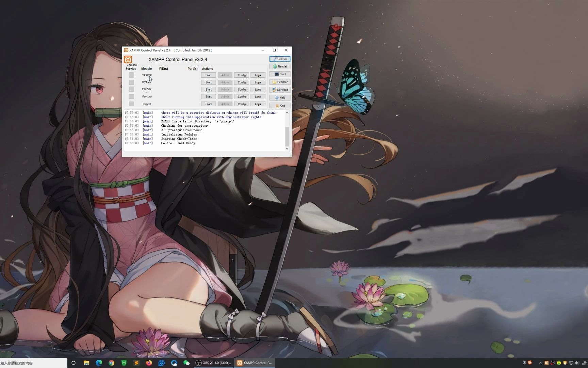
Task: Open Config for the Apache module
Action: tap(242, 75)
